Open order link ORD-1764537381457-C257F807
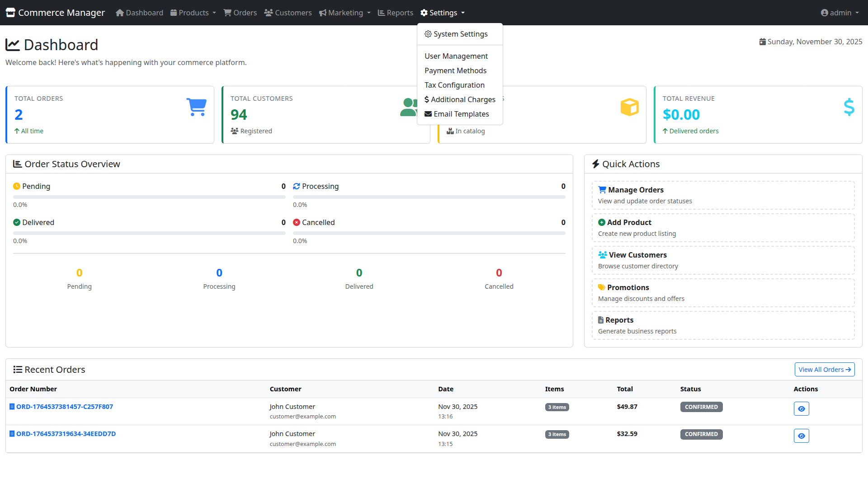The image size is (868, 488). pos(65,407)
